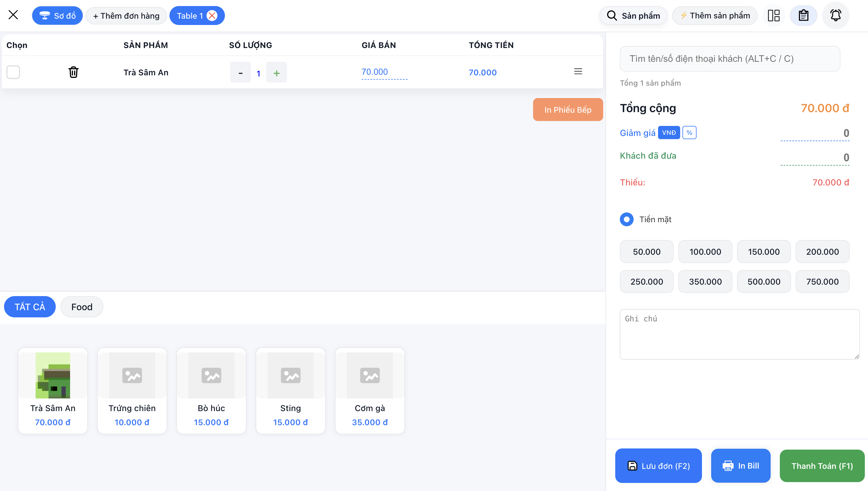
Task: Decrease quantity with minus button
Action: [x=240, y=72]
